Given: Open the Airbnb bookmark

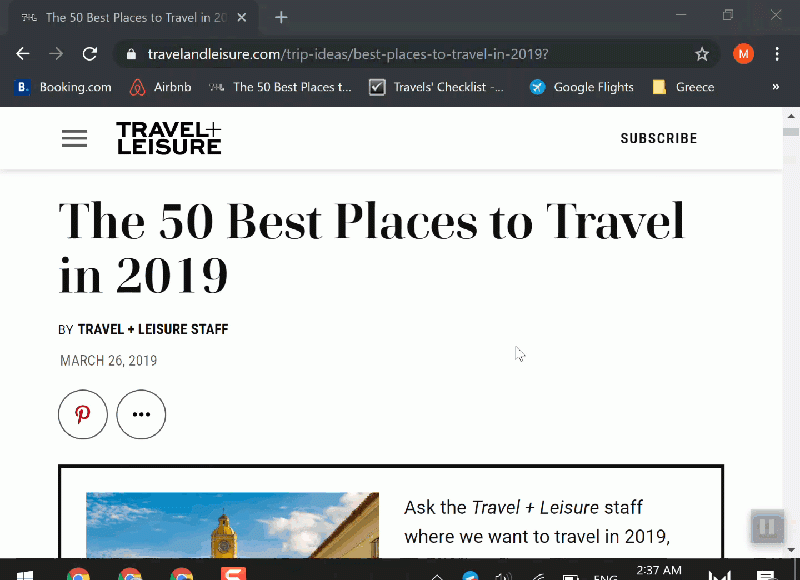Looking at the screenshot, I should coord(161,87).
